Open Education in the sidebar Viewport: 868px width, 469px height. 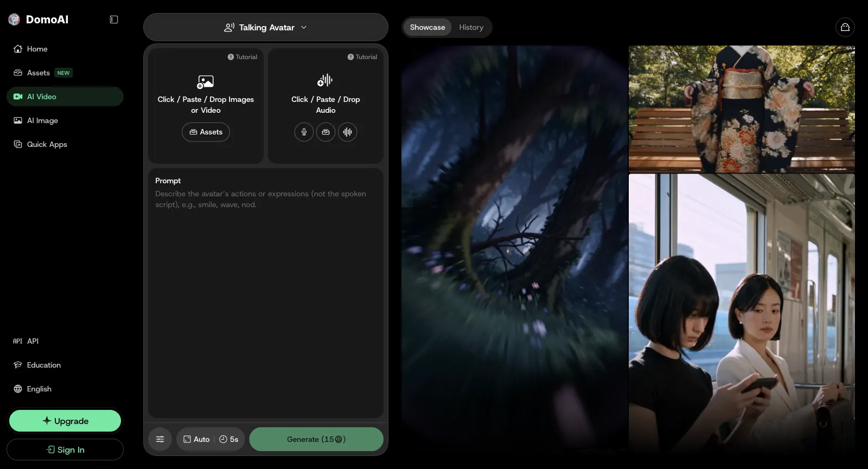pyautogui.click(x=65, y=365)
